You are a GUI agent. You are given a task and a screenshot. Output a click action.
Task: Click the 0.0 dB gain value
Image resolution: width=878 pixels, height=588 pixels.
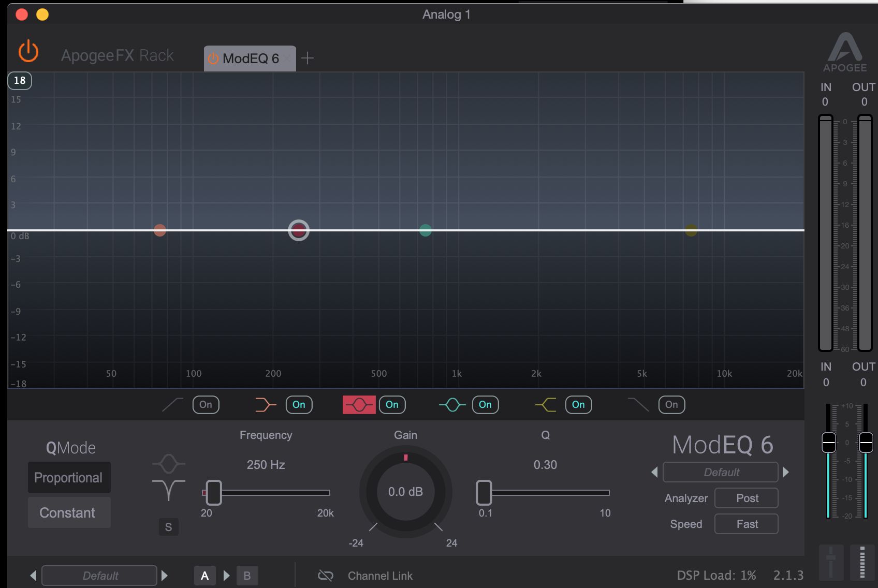405,492
